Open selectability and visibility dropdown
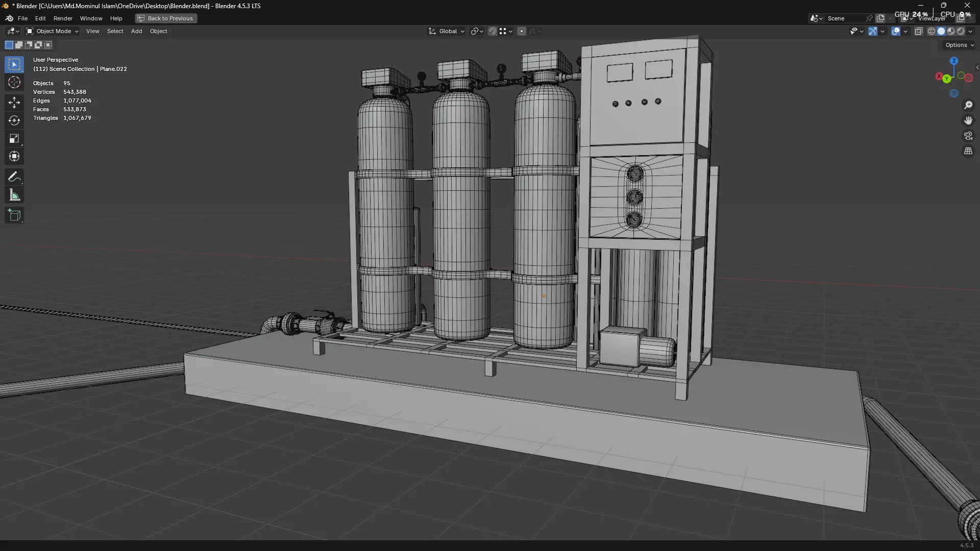The width and height of the screenshot is (980, 551). [x=856, y=31]
